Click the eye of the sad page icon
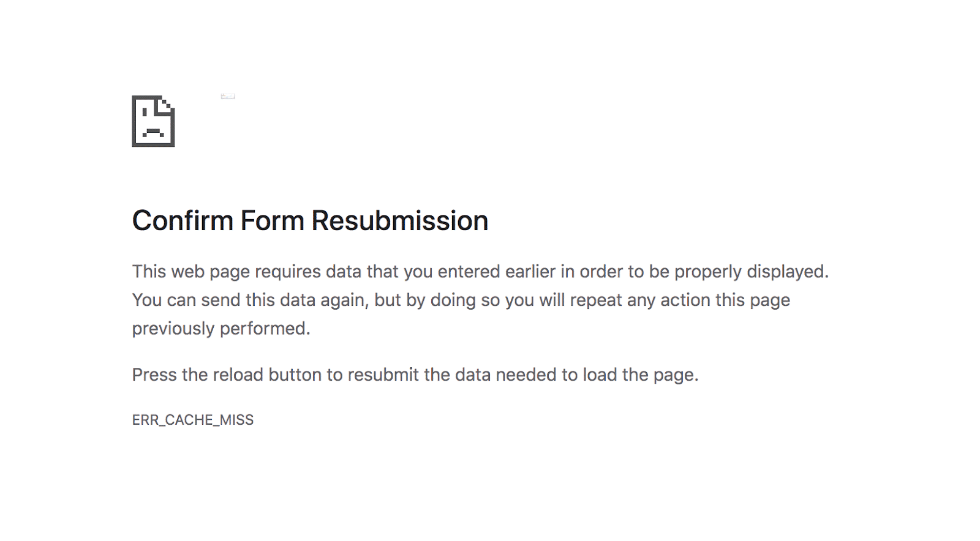The height and width of the screenshot is (541, 980). 145,113
